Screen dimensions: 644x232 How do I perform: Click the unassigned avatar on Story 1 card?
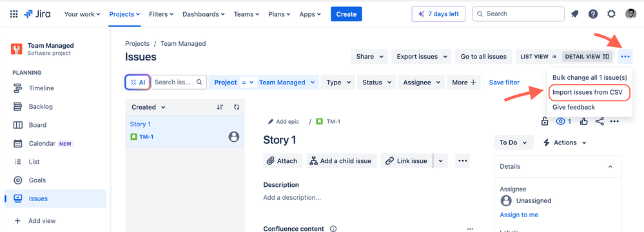pos(234,137)
